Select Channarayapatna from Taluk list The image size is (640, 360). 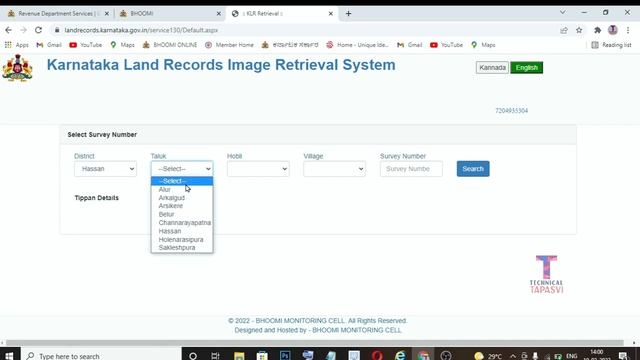click(x=182, y=222)
